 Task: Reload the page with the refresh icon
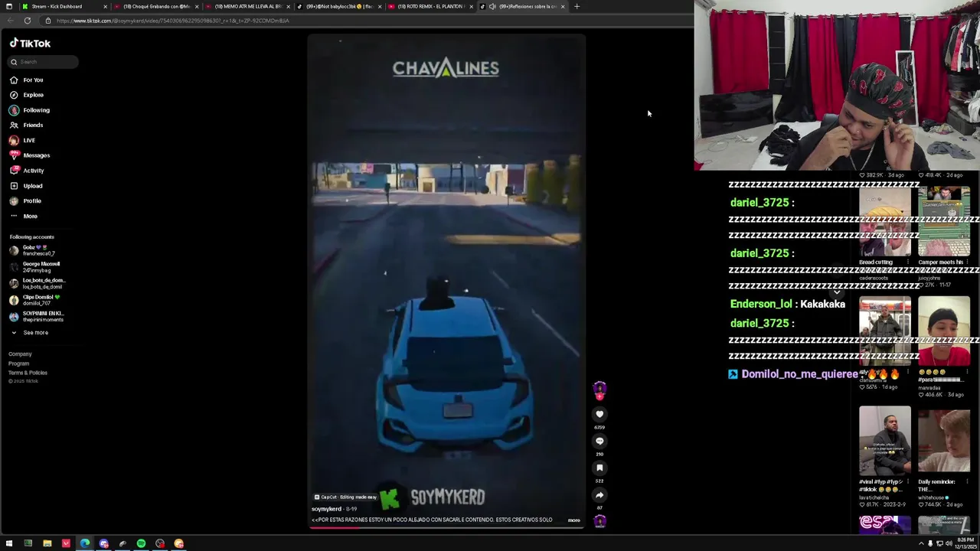point(28,21)
